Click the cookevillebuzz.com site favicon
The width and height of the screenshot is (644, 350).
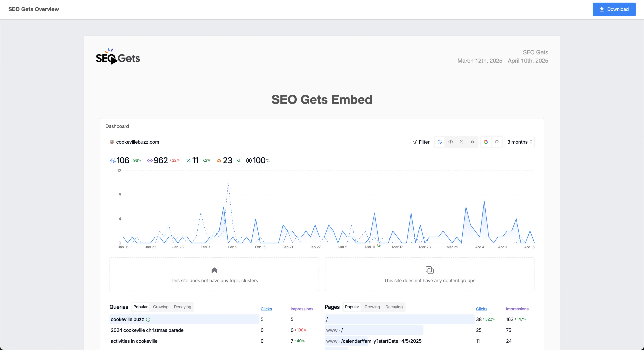112,142
